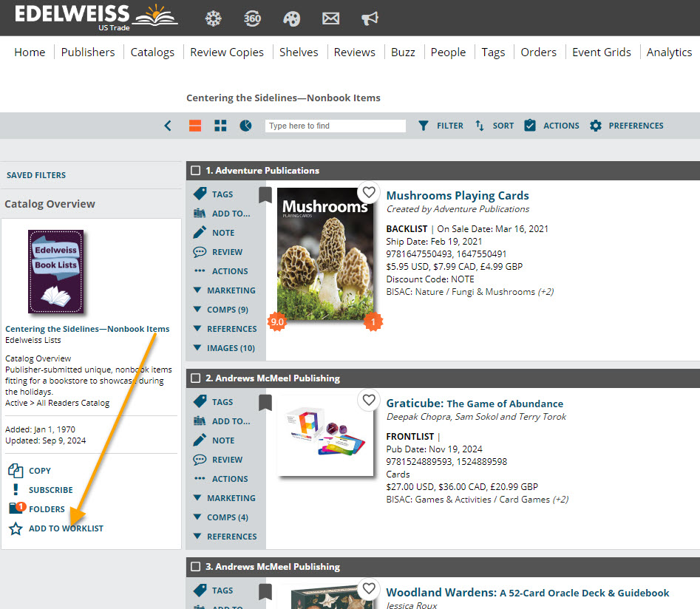The image size is (700, 609).
Task: Switch to the orange list view icon
Action: click(195, 126)
